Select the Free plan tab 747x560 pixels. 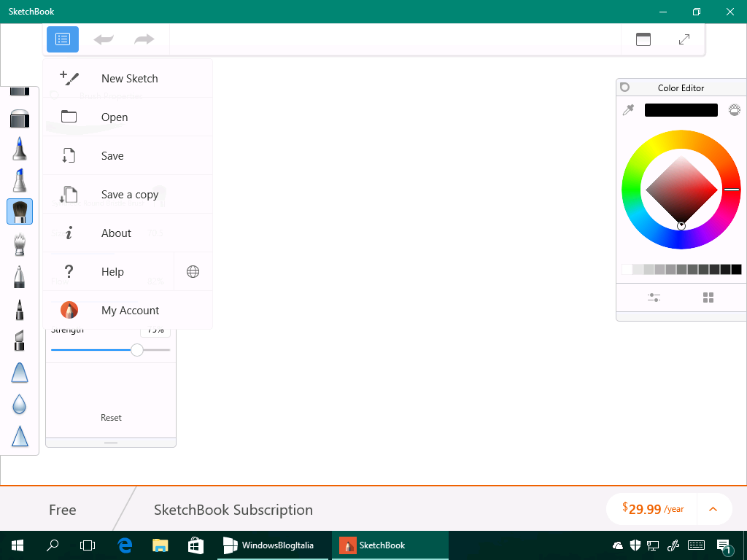click(x=63, y=510)
